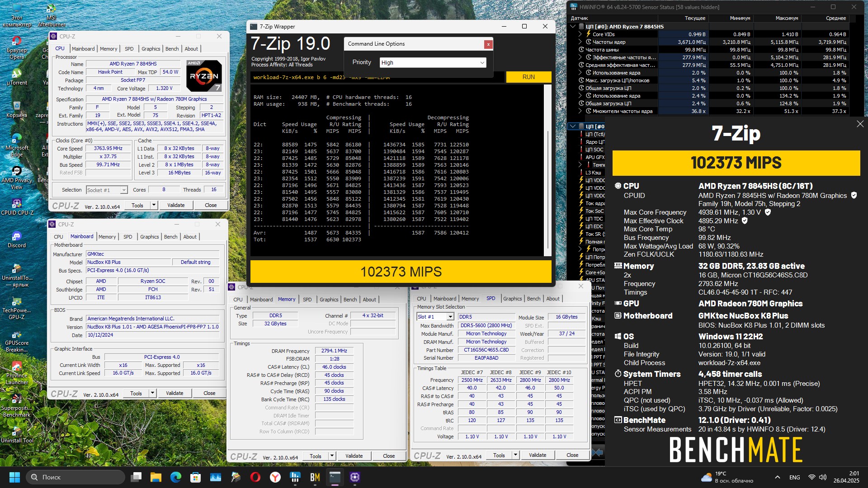The width and height of the screenshot is (868, 488).
Task: Collapse the ЦП [#0] AMD Ryzen 7 8845HS sensor group
Action: (573, 27)
